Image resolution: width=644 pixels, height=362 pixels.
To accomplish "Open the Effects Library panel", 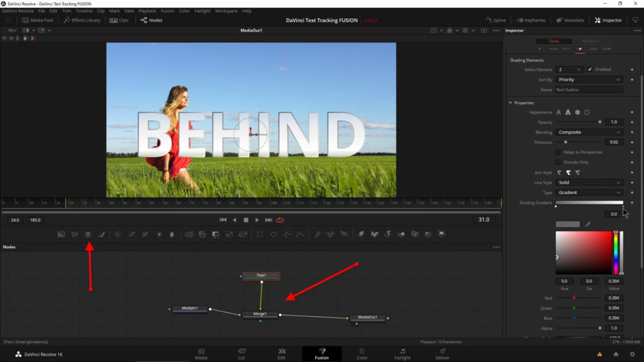I will tap(82, 20).
